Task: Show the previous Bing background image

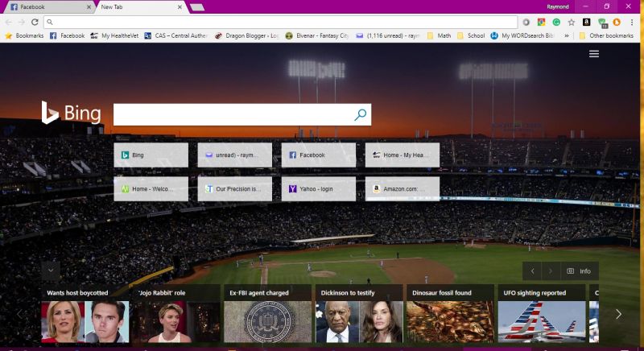Action: coord(532,271)
